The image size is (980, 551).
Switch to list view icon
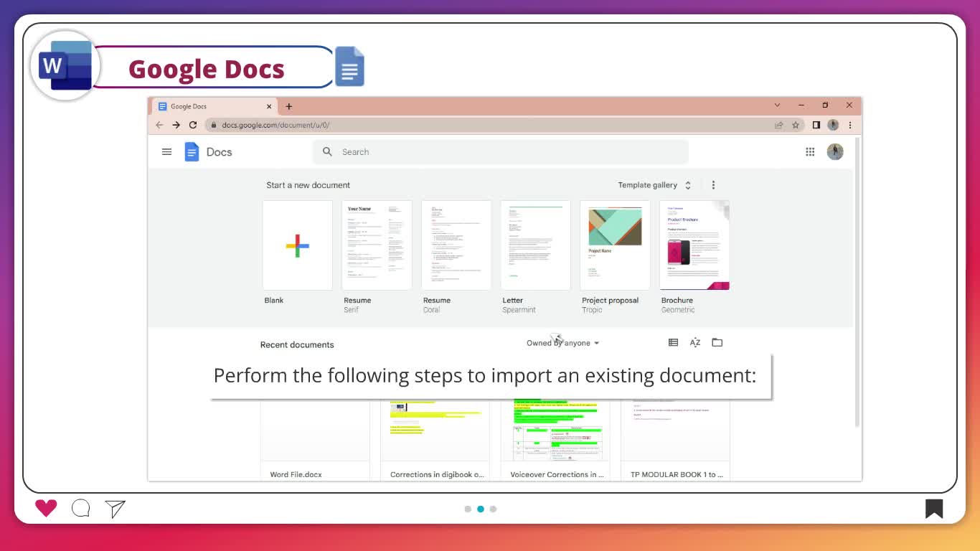673,343
